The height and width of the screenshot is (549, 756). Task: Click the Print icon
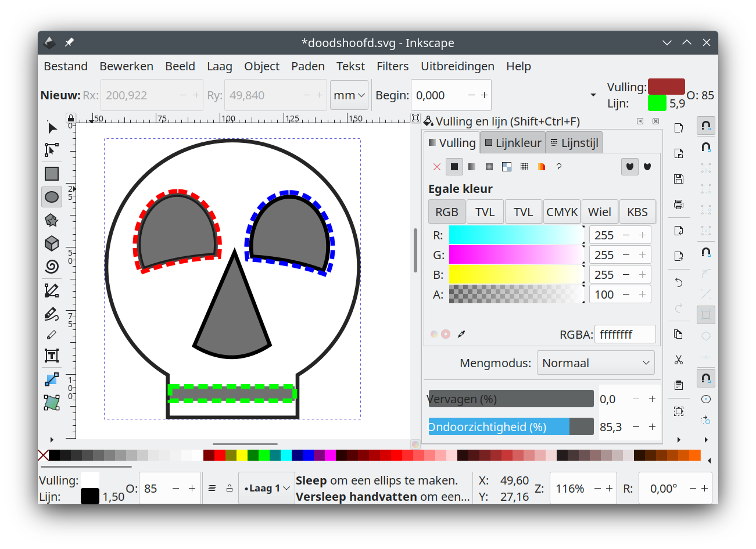(x=678, y=204)
